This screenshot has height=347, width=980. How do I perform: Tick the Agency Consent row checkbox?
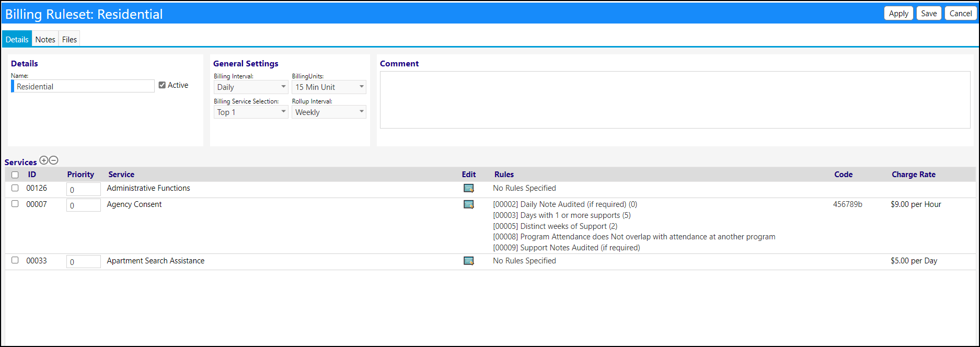click(15, 204)
